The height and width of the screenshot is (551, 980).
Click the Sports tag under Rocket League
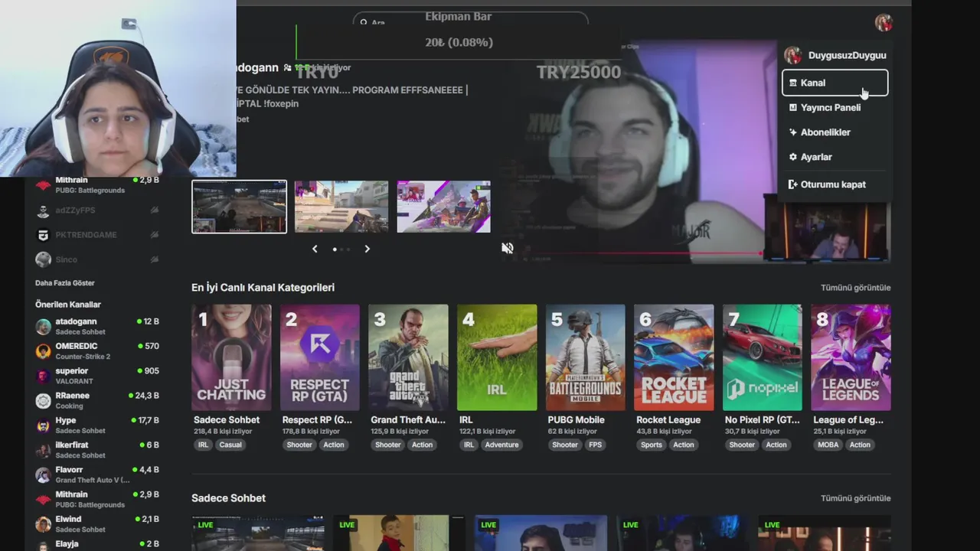(652, 445)
